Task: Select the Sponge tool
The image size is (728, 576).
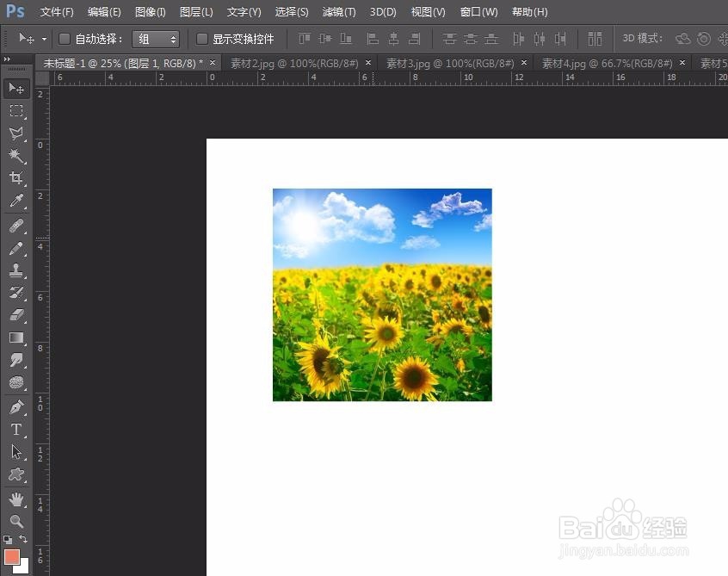Action: click(x=16, y=382)
